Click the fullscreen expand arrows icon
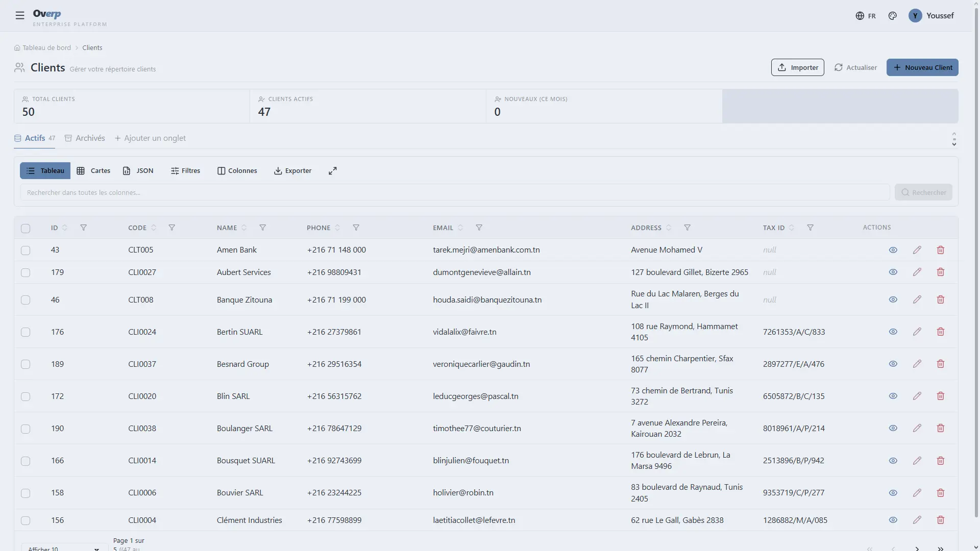980x551 pixels. [x=333, y=171]
